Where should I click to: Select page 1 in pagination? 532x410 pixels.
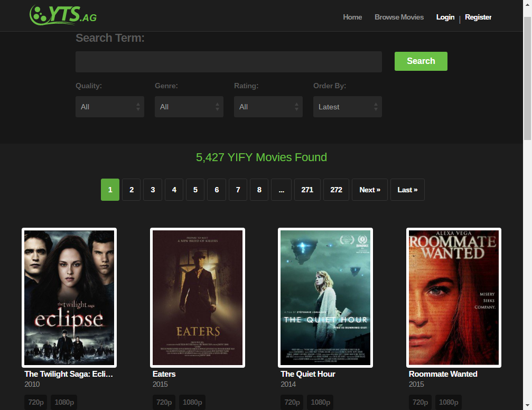pos(110,190)
